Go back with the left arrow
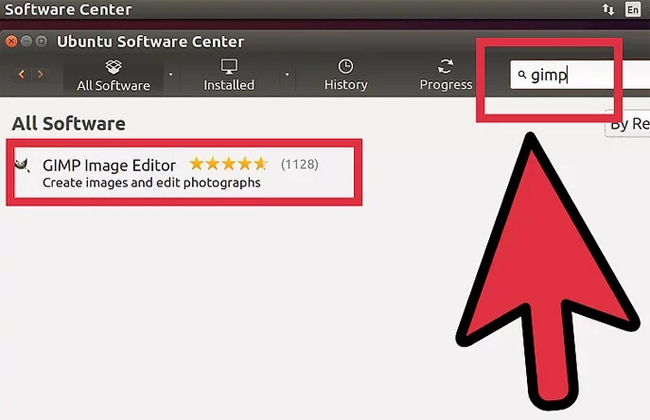This screenshot has height=420, width=650. pyautogui.click(x=22, y=74)
